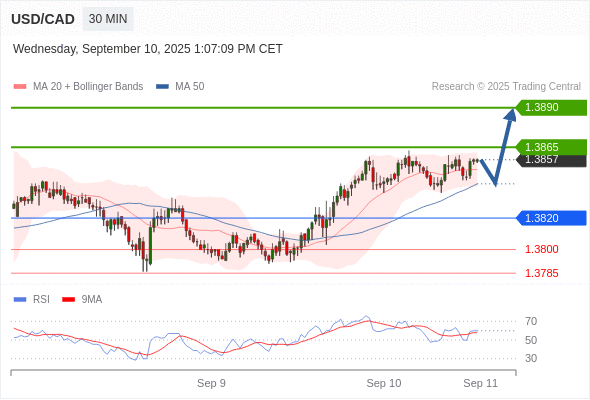Click the RSI 70 level label
This screenshot has width=590, height=400.
click(531, 321)
